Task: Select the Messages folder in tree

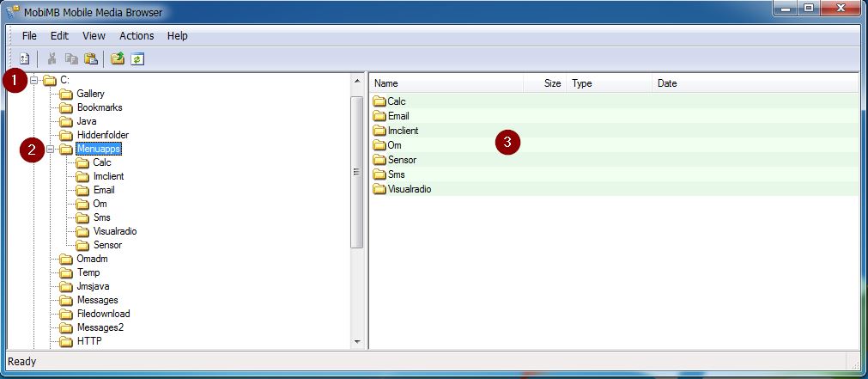Action: coord(97,300)
